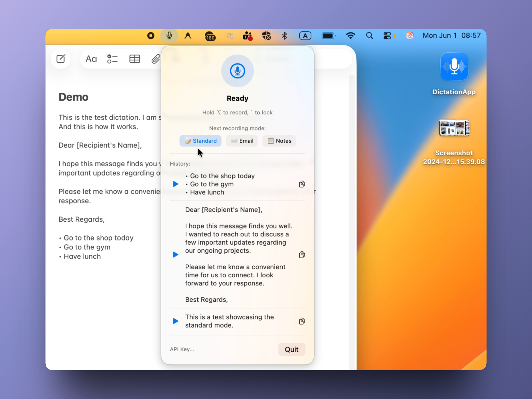Screen dimensions: 532x399
Task: Play the shopping list history recording
Action: [x=175, y=184]
